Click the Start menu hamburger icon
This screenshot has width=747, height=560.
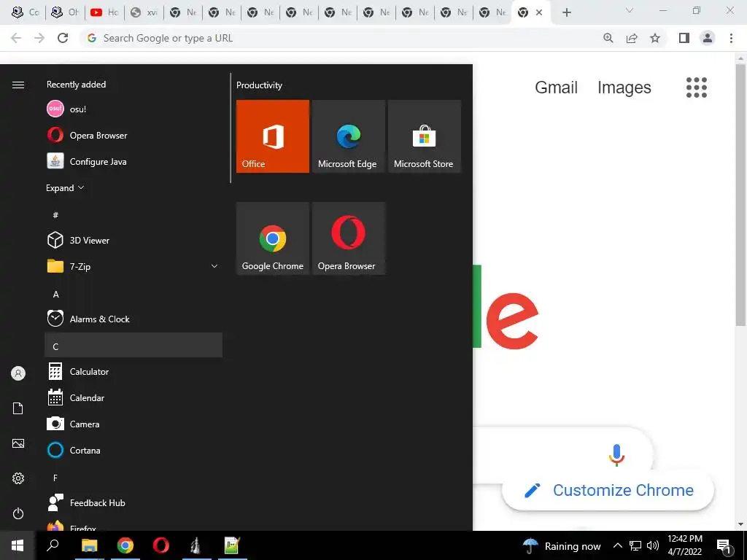[x=18, y=85]
